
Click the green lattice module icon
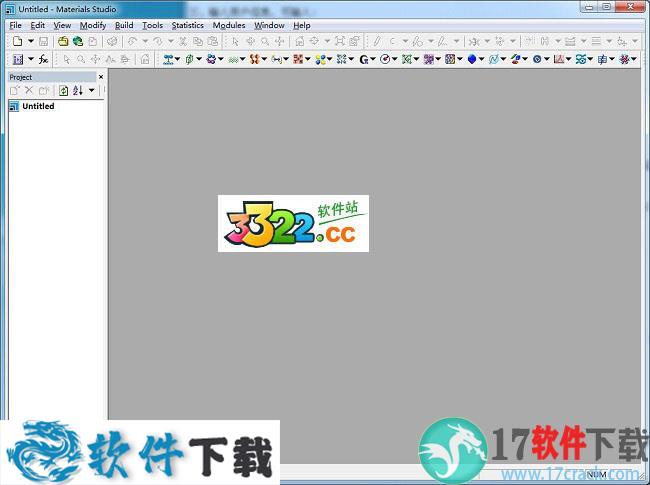click(407, 59)
